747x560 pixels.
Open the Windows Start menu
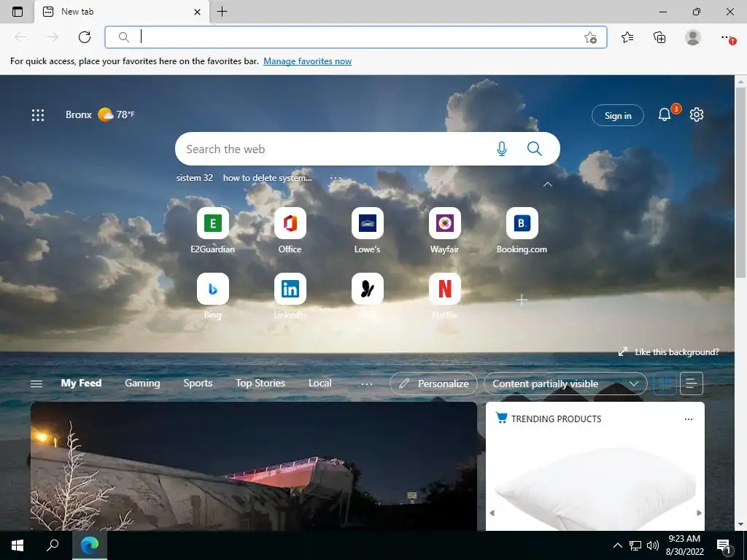click(18, 545)
